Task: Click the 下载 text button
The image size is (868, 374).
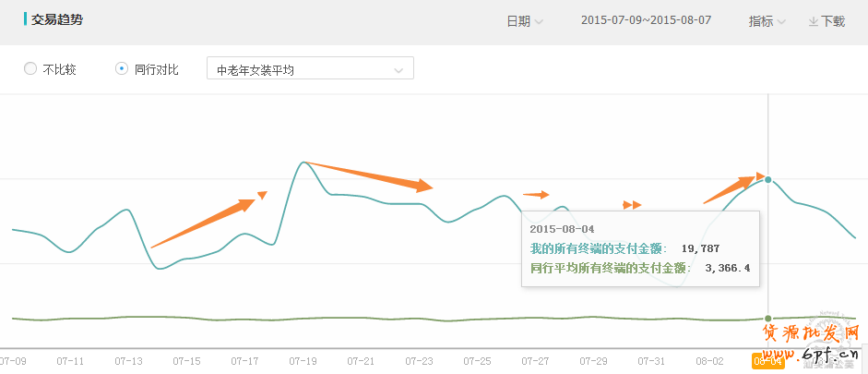Action: (833, 21)
